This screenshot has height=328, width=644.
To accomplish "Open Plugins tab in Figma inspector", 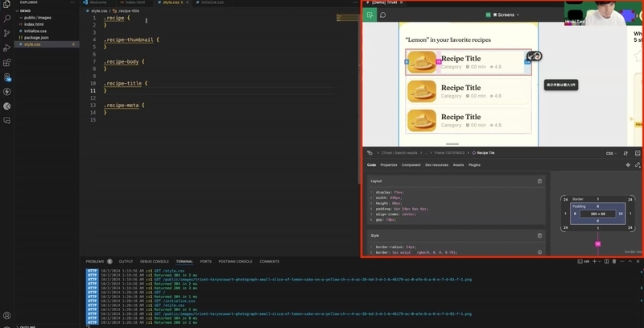I will 474,165.
